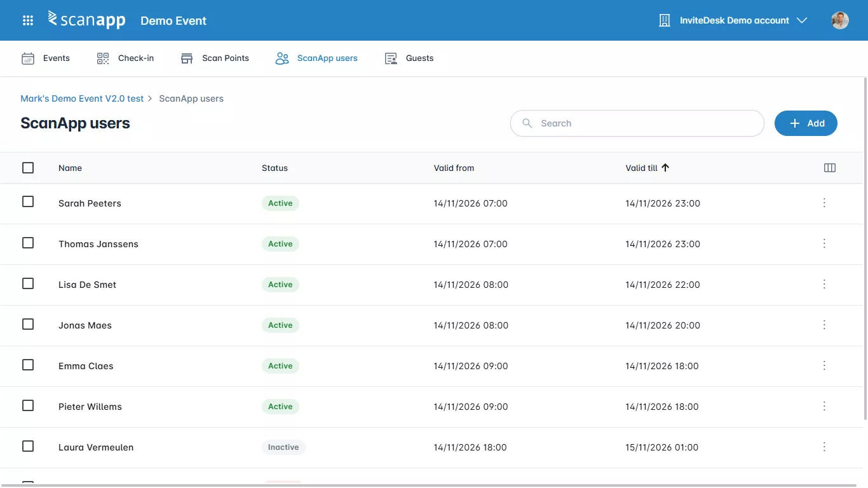Viewport: 868px width, 488px height.
Task: Select the Emma Claes row checkbox
Action: click(x=28, y=365)
